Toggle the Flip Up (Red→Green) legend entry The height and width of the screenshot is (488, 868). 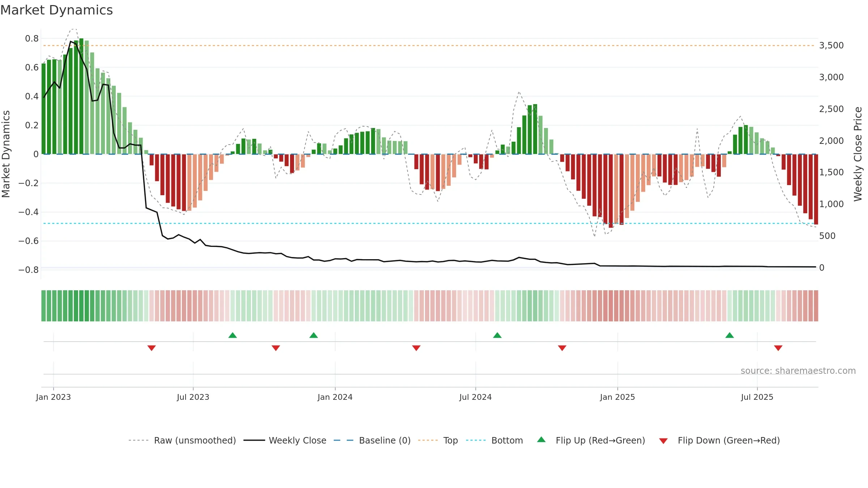pyautogui.click(x=591, y=440)
